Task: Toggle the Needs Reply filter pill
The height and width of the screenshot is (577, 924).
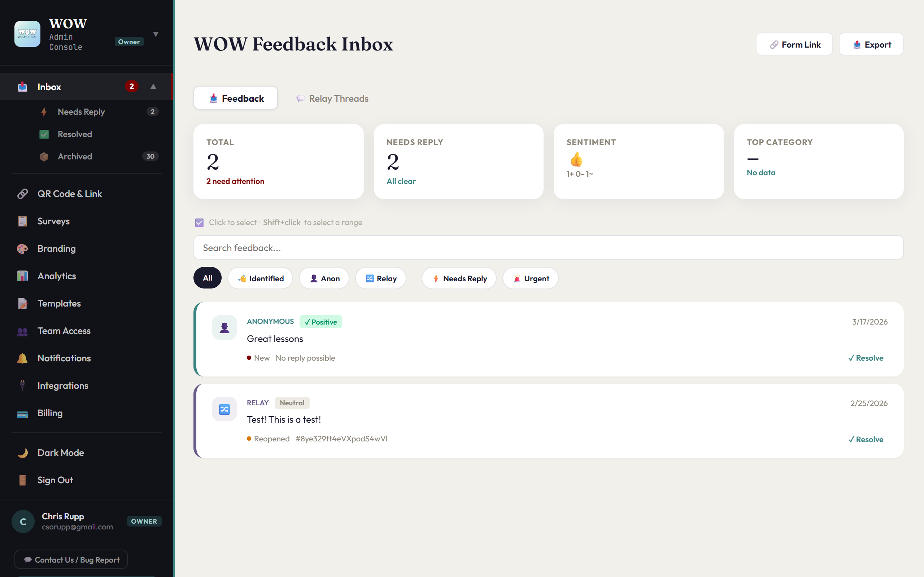Action: tap(459, 278)
